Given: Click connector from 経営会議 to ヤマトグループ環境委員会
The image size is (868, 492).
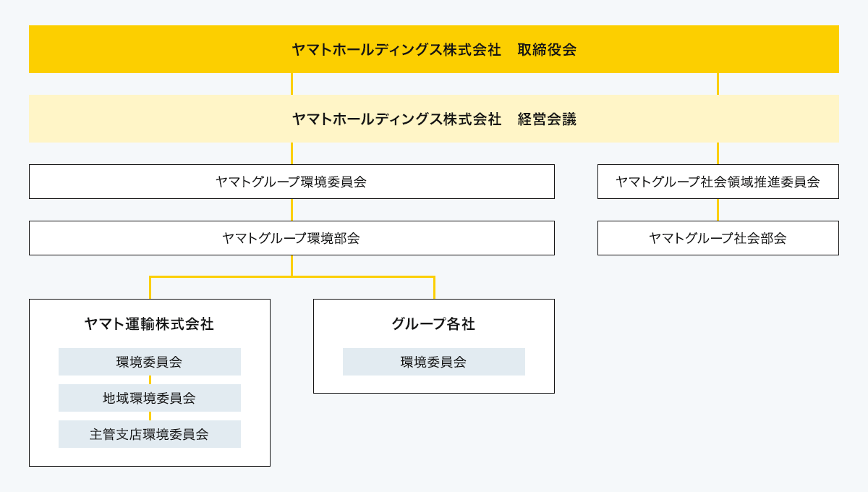Looking at the screenshot, I should 292,153.
